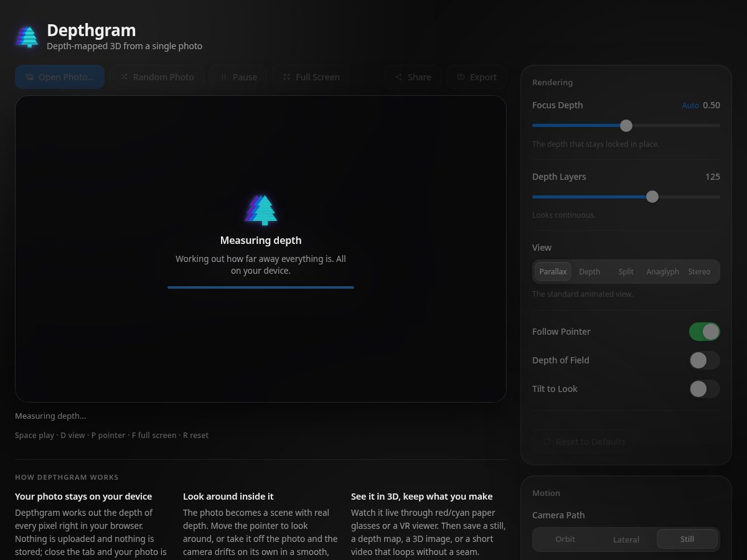Viewport: 747px width, 560px height.
Task: Click the share nodes icon
Action: point(398,77)
